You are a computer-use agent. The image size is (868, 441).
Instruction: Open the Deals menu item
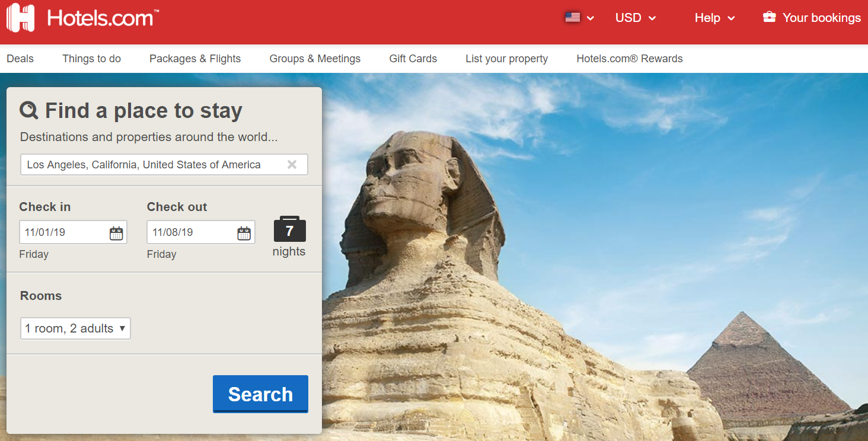[20, 59]
